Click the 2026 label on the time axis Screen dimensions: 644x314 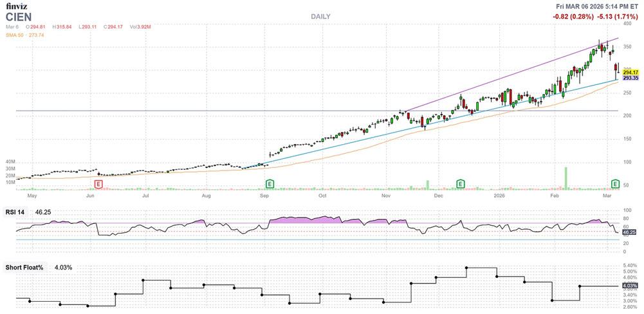pyautogui.click(x=499, y=196)
